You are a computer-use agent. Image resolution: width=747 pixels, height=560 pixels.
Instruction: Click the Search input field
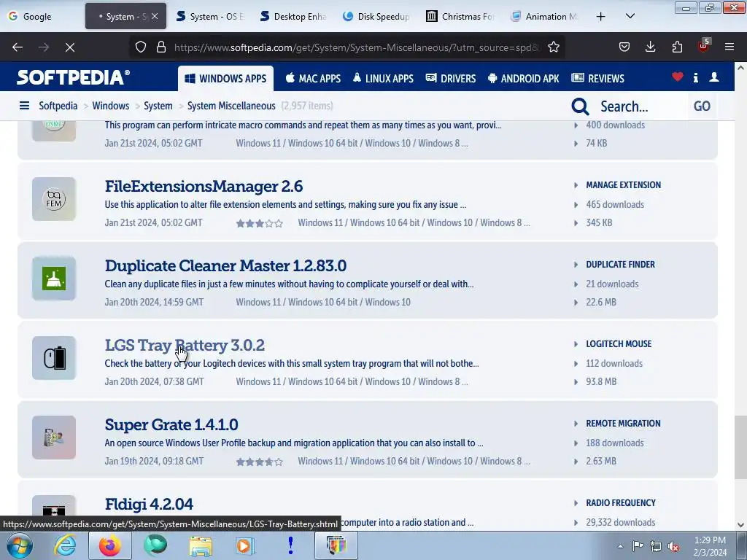tap(642, 106)
